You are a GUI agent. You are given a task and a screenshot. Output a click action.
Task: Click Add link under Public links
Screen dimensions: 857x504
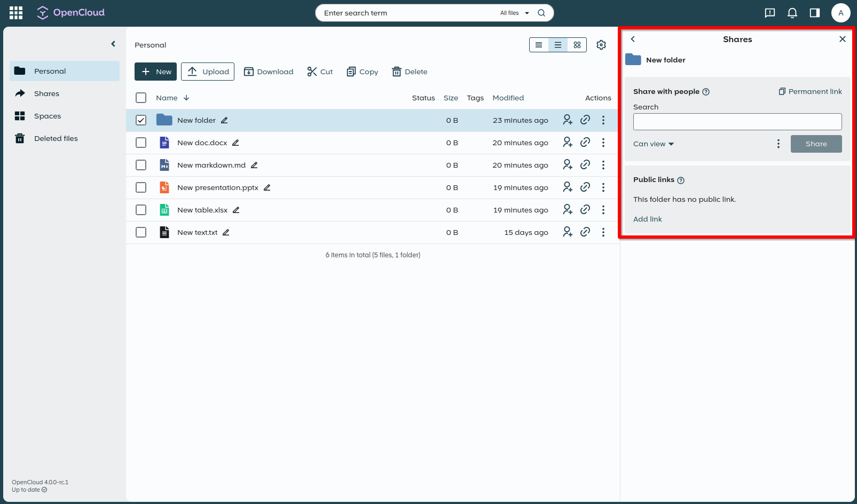647,219
